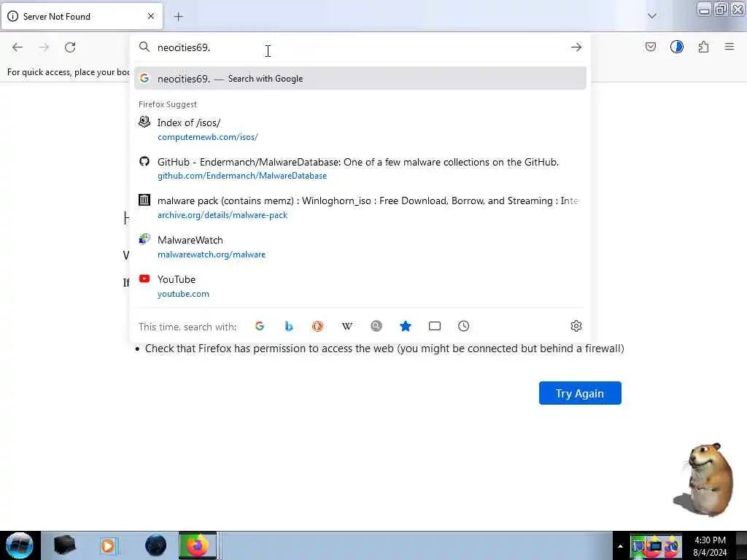The width and height of the screenshot is (747, 560).
Task: Click the youtube.com URL text
Action: pyautogui.click(x=183, y=294)
